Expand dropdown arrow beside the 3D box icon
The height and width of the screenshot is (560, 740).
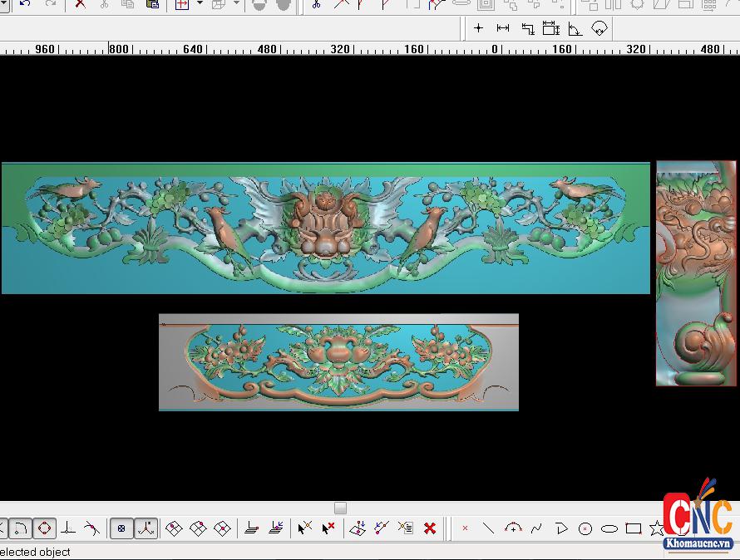point(236,4)
